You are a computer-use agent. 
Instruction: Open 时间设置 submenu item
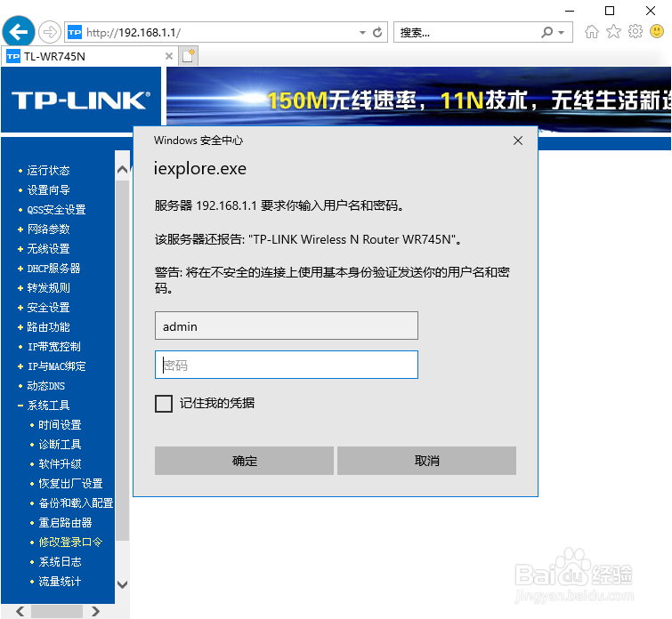pos(60,425)
